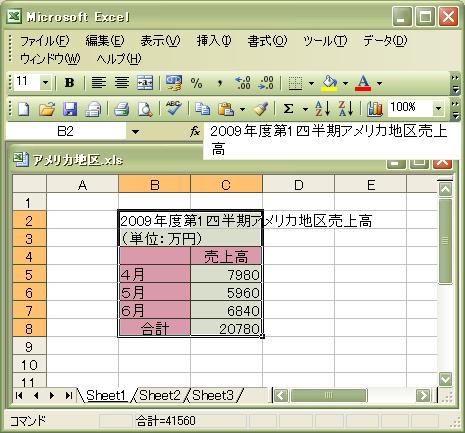Open the 挿入 (Insert) menu
This screenshot has width=465, height=433.
214,41
